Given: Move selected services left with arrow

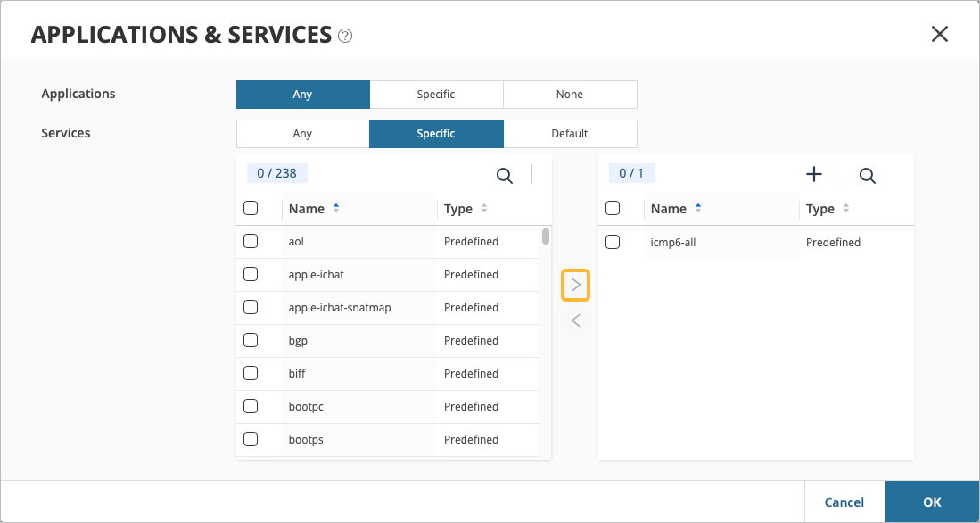Looking at the screenshot, I should [x=576, y=320].
